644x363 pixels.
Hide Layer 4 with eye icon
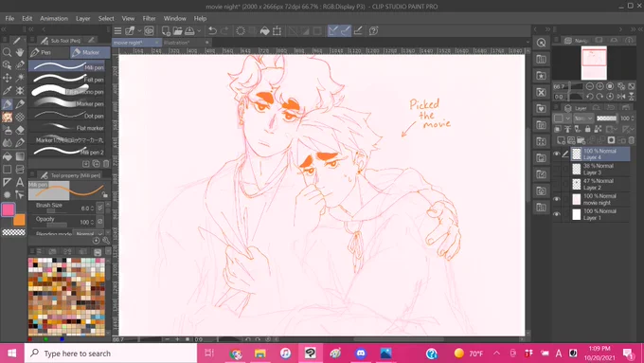557,154
